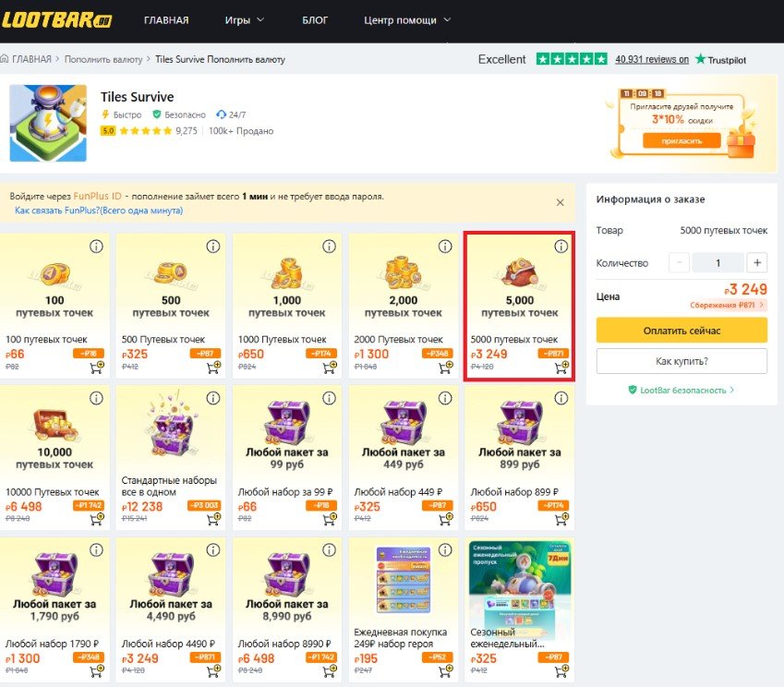Add 500 Путевых точек to cart
The width and height of the screenshot is (784, 687).
213,368
